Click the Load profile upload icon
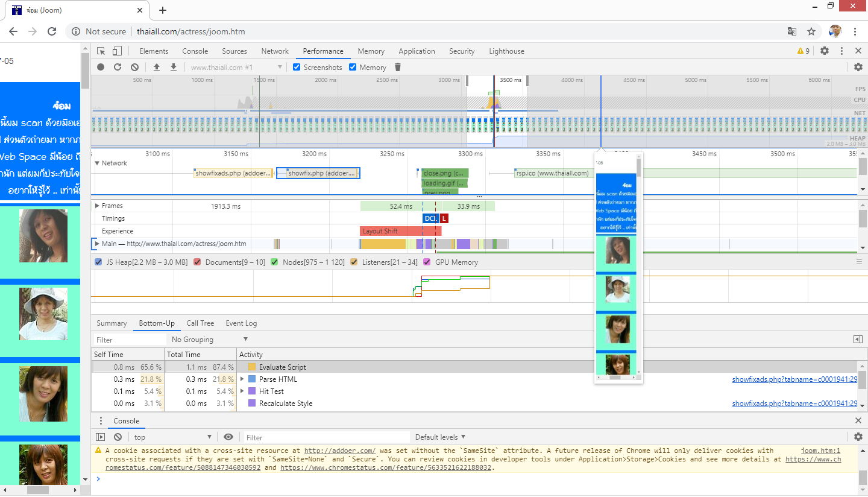This screenshot has height=497, width=868. click(157, 68)
